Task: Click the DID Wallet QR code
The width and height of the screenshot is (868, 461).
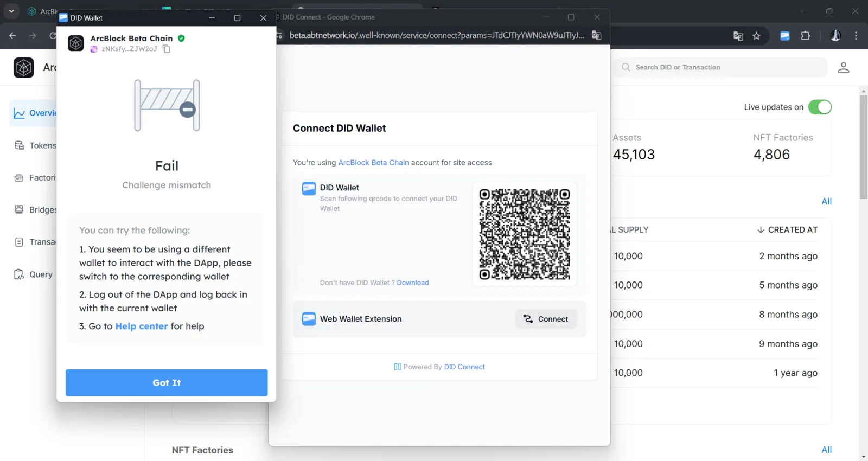Action: click(525, 234)
